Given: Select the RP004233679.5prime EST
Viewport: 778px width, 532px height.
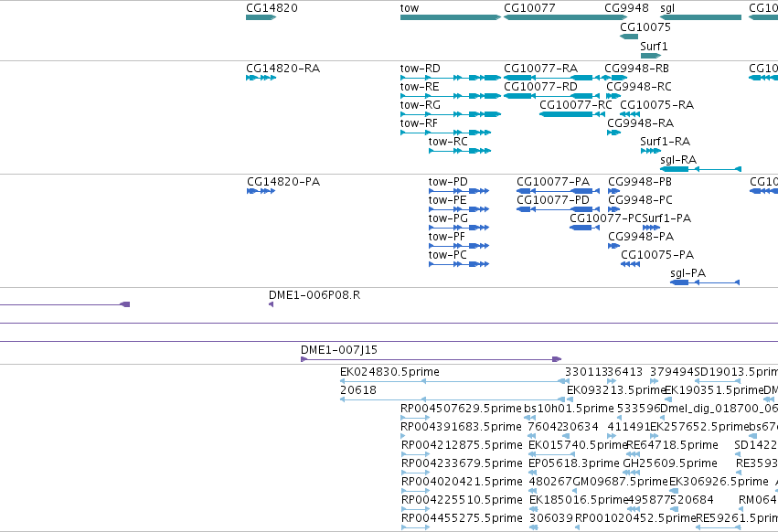Looking at the screenshot, I should coord(415,473).
